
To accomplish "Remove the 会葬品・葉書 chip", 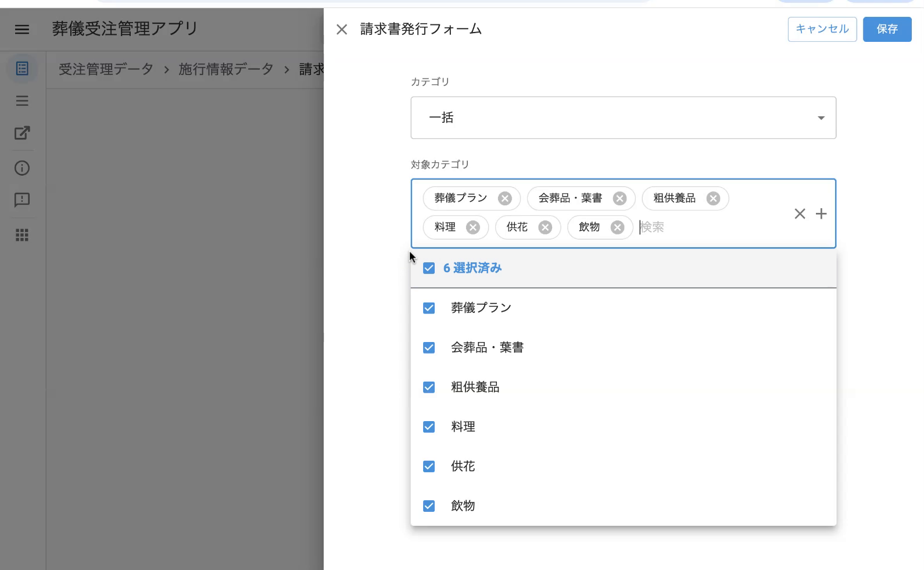I will [620, 198].
